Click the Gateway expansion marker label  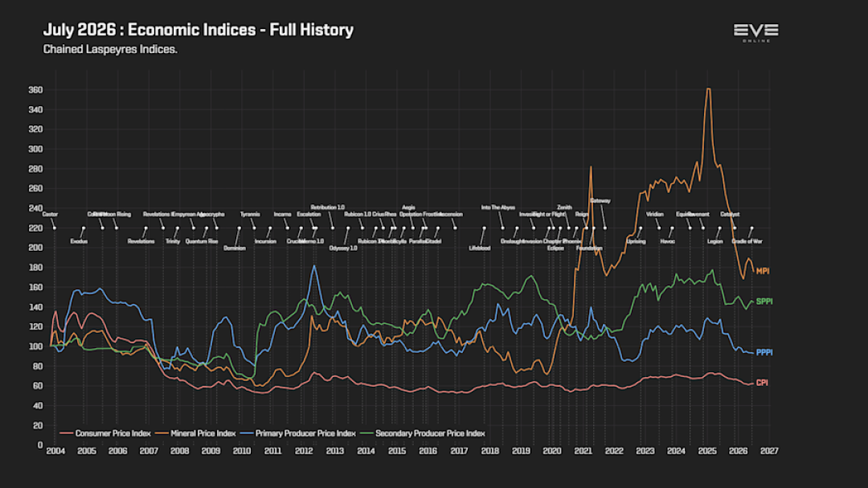click(x=600, y=201)
